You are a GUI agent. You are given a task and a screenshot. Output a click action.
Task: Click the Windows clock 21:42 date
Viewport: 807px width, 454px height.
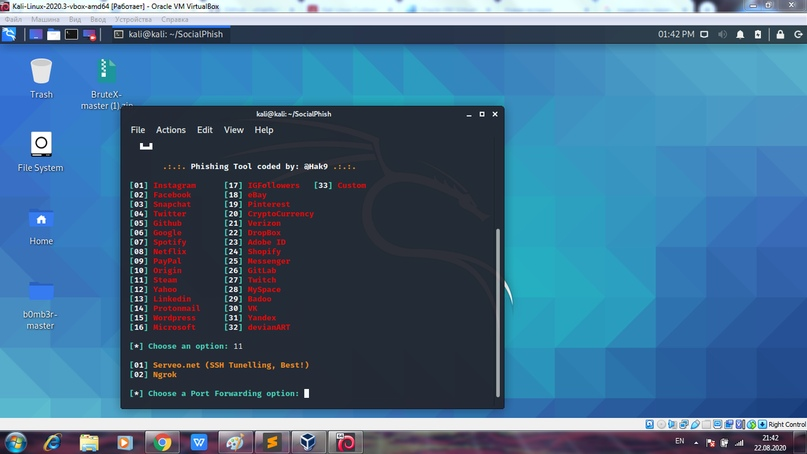(x=770, y=443)
